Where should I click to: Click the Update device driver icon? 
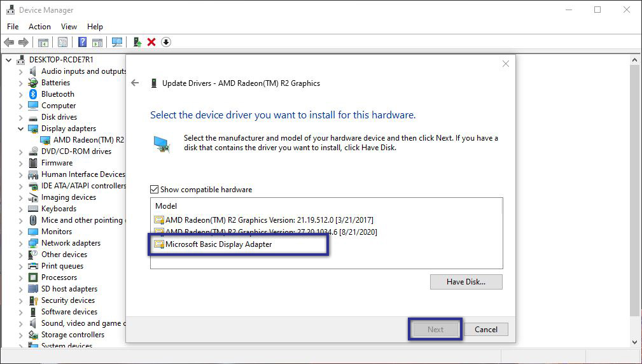pyautogui.click(x=137, y=42)
